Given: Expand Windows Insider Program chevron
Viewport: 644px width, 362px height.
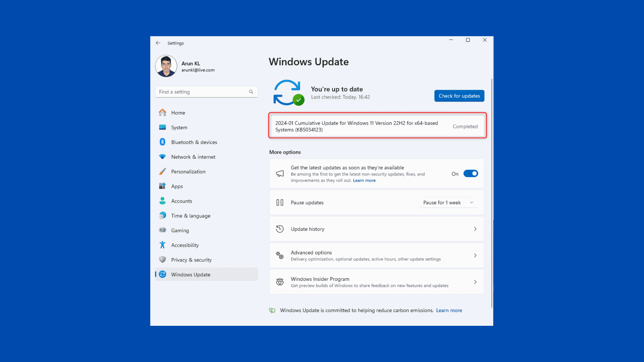Looking at the screenshot, I should coord(475,282).
